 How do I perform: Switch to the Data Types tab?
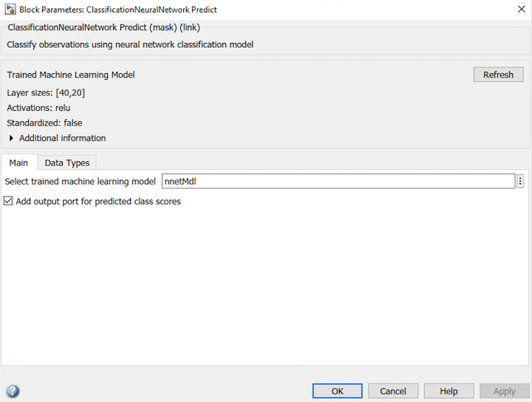[66, 163]
